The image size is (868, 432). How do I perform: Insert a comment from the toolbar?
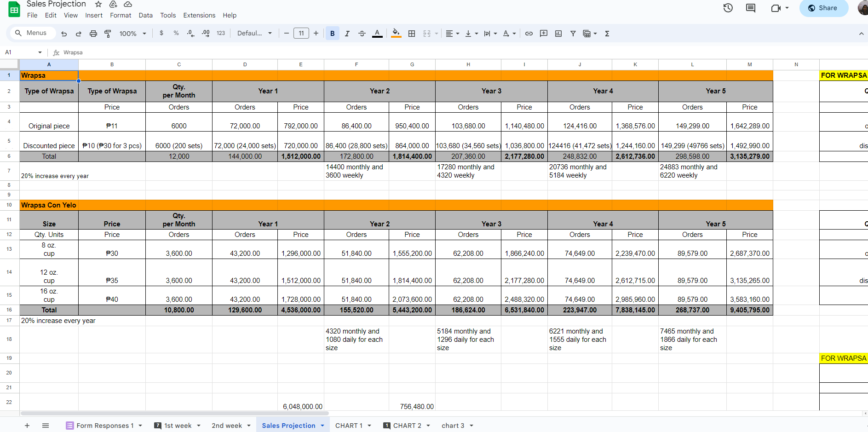click(544, 34)
